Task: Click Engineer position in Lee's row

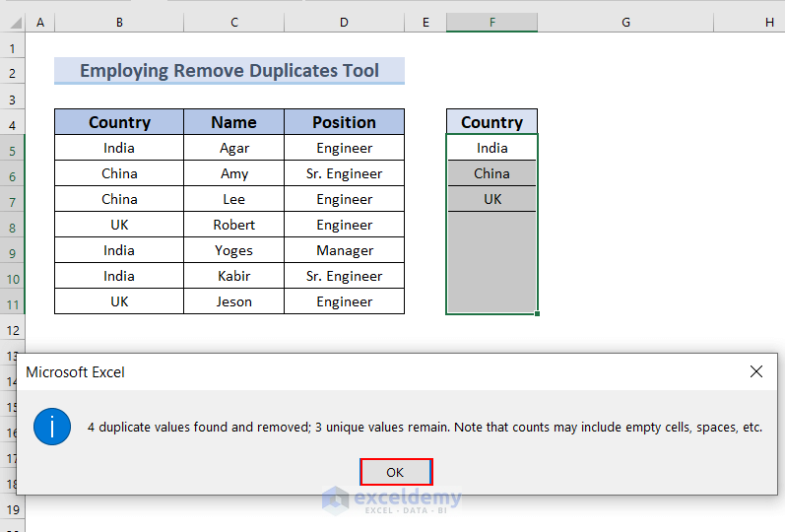Action: pos(344,199)
